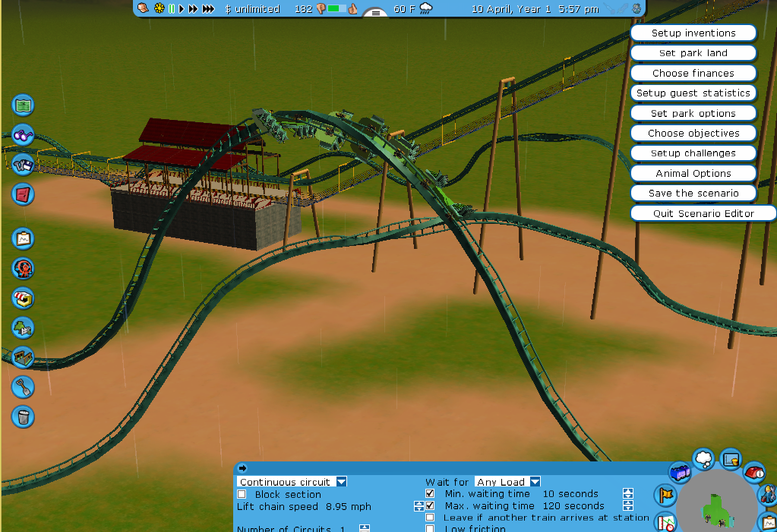Toggle the Max. waiting time checkbox
Screen dimensions: 777x532
[x=431, y=505]
